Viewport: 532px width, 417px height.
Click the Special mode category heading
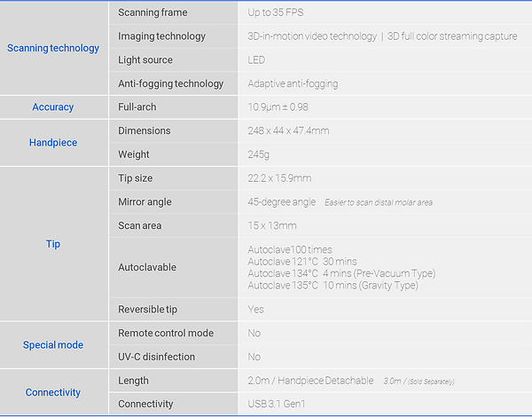(53, 345)
